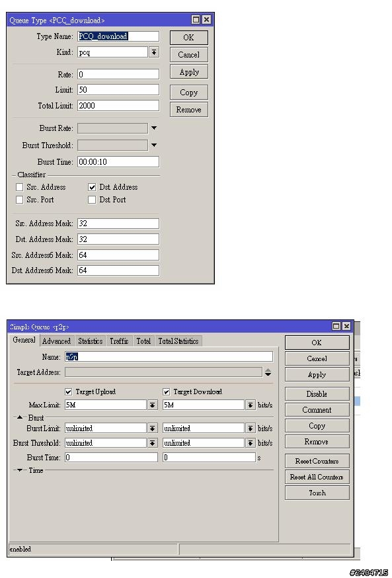Open download Burst Threshold dropdown

pyautogui.click(x=251, y=443)
